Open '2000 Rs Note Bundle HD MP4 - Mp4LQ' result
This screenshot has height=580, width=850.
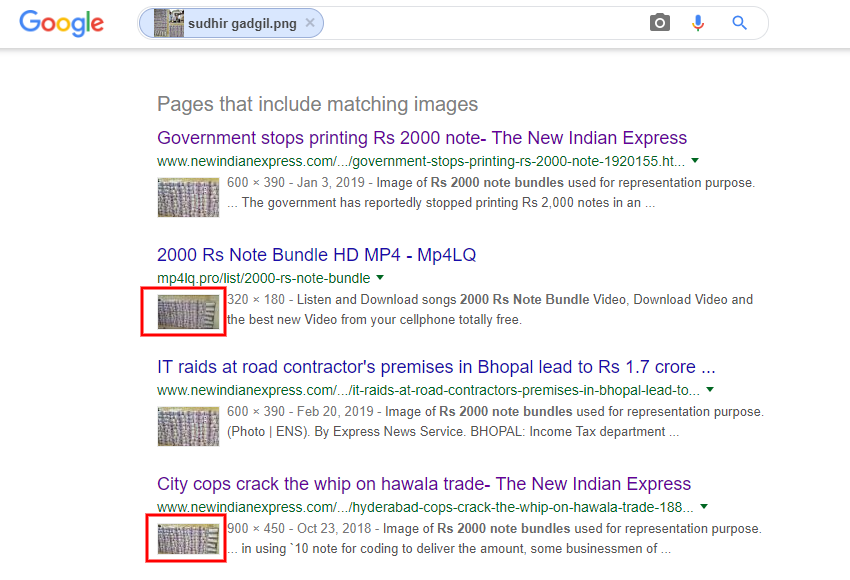coord(317,255)
